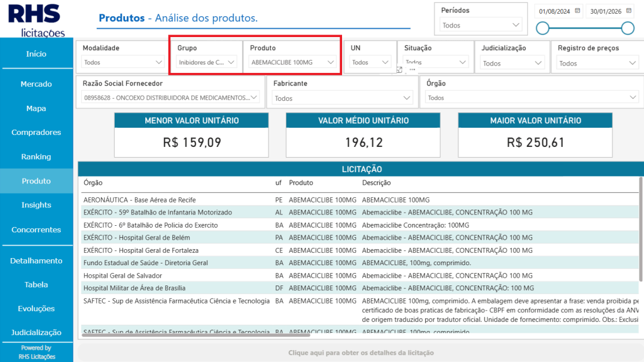Viewport: 644px width, 362px height.
Task: Select the Maior Valor Unitário card
Action: pos(535,135)
